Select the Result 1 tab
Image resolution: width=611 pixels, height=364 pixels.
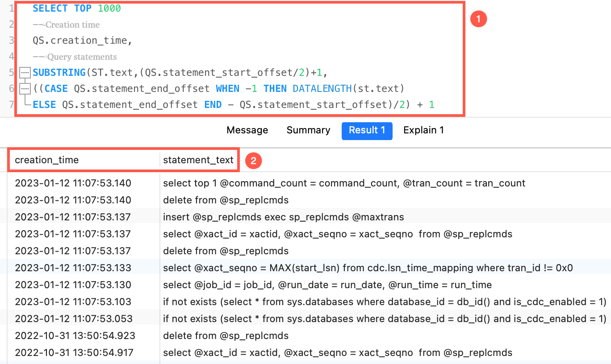(367, 131)
